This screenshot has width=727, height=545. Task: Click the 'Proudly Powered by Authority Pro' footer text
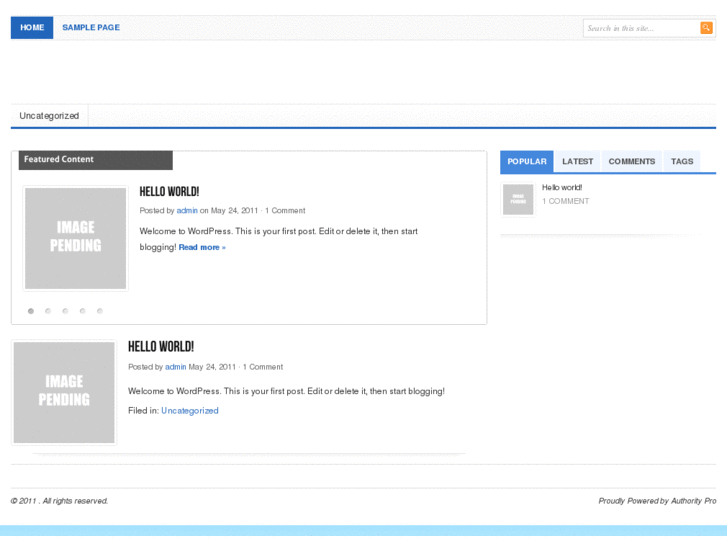tap(657, 501)
